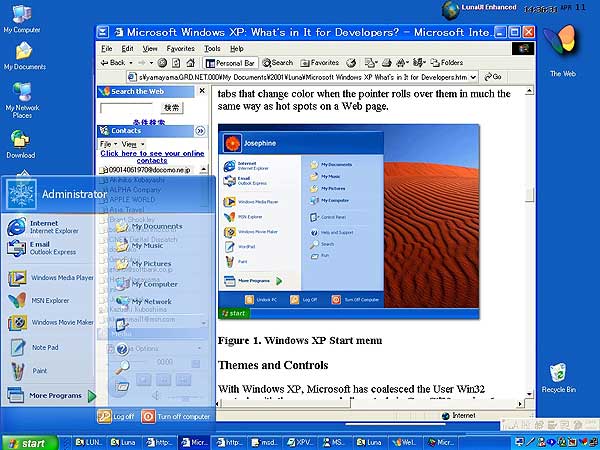Open My Network in the Start menu
The image size is (600, 450).
[143, 302]
